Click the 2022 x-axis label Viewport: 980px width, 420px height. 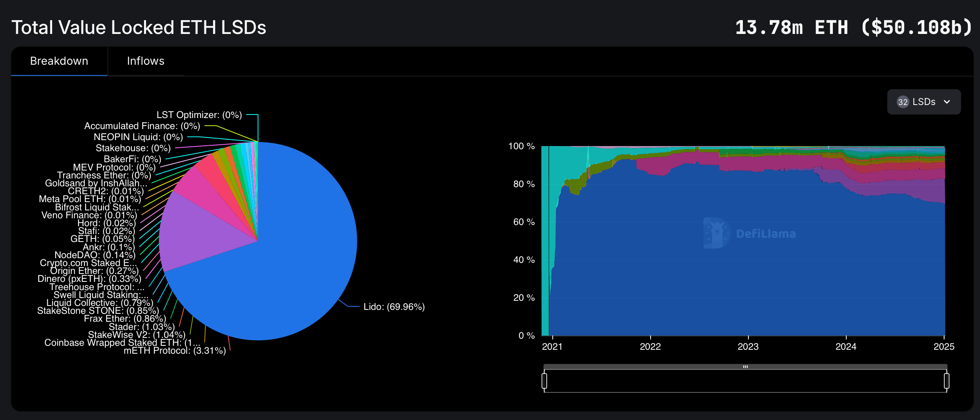(650, 347)
